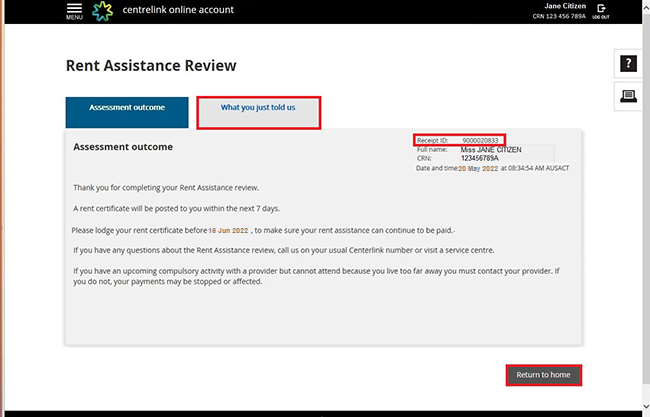Image resolution: width=650 pixels, height=417 pixels.
Task: Click 'Thank you for completing' sentence
Action: click(166, 188)
